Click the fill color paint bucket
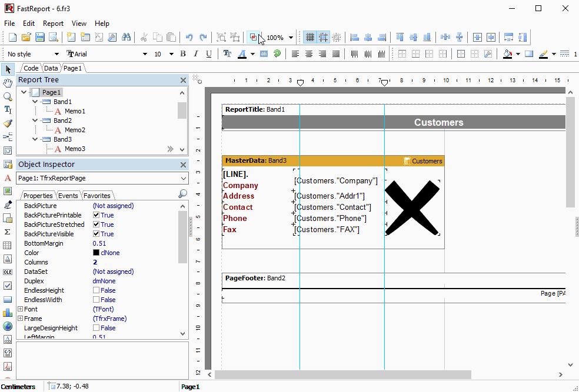Image resolution: width=579 pixels, height=392 pixels. pos(508,54)
